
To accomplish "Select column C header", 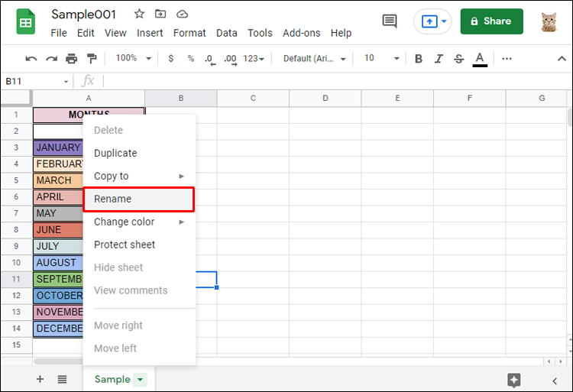I will click(x=253, y=99).
